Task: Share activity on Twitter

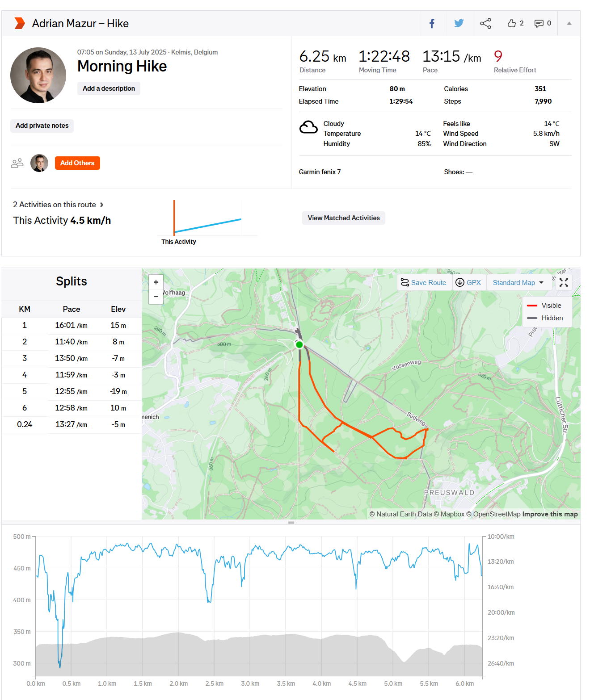Action: [459, 24]
